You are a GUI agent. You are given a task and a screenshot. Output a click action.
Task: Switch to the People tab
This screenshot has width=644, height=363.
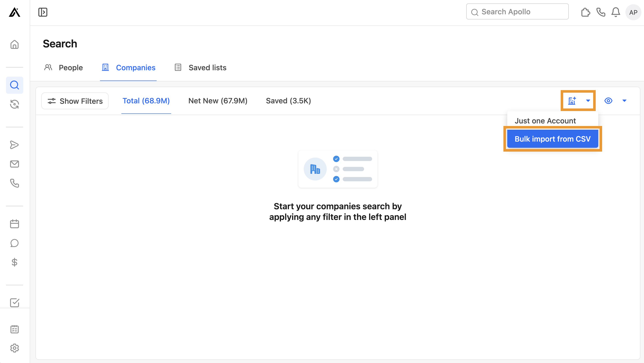[x=71, y=67]
